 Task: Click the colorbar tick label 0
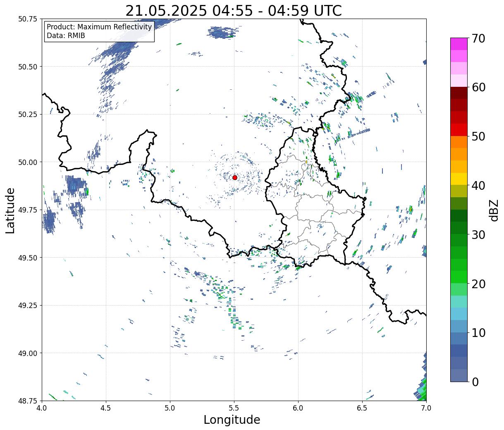475,382
